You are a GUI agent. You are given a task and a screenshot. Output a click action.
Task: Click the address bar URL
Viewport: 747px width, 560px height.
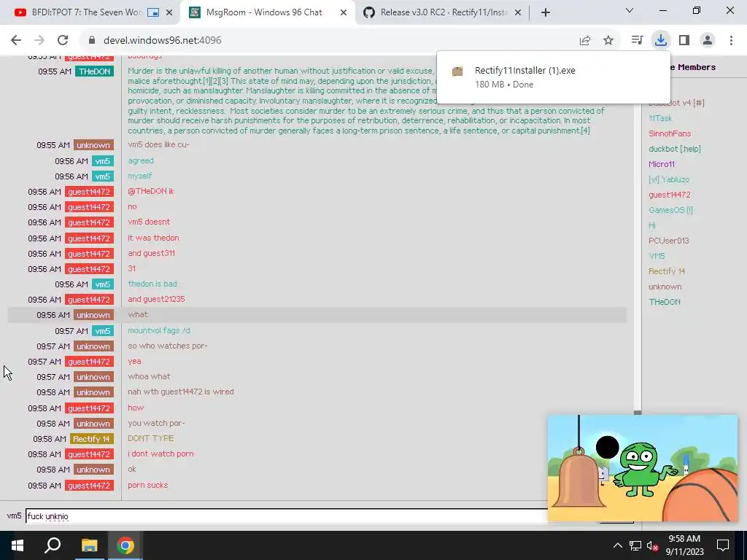pyautogui.click(x=163, y=41)
